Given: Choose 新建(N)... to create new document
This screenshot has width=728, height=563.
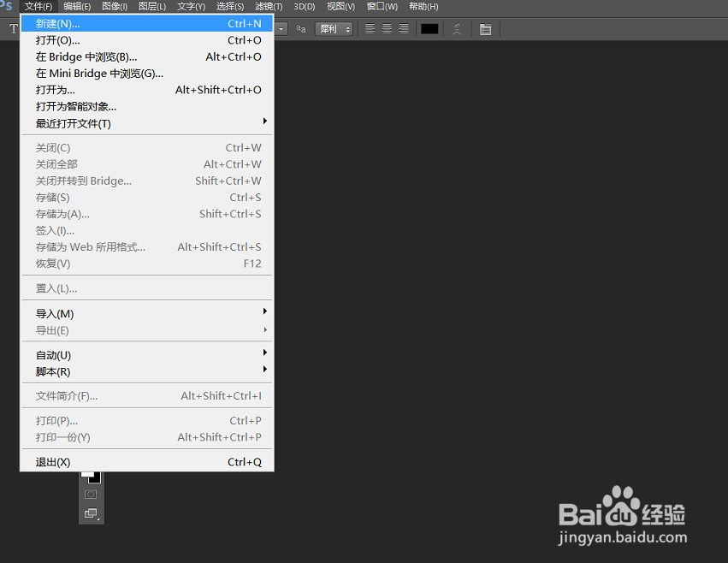Looking at the screenshot, I should pos(145,23).
